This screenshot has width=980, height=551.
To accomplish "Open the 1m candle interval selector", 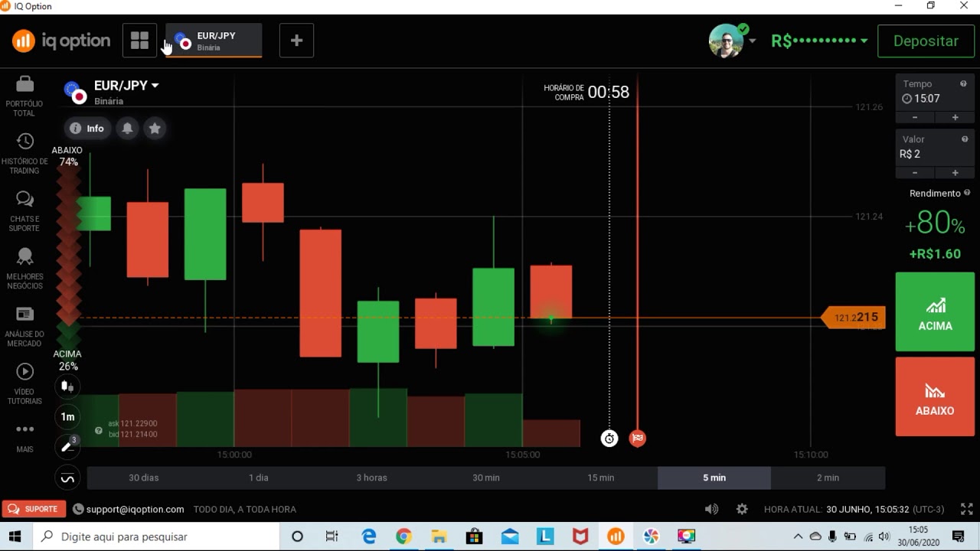I will 68,417.
